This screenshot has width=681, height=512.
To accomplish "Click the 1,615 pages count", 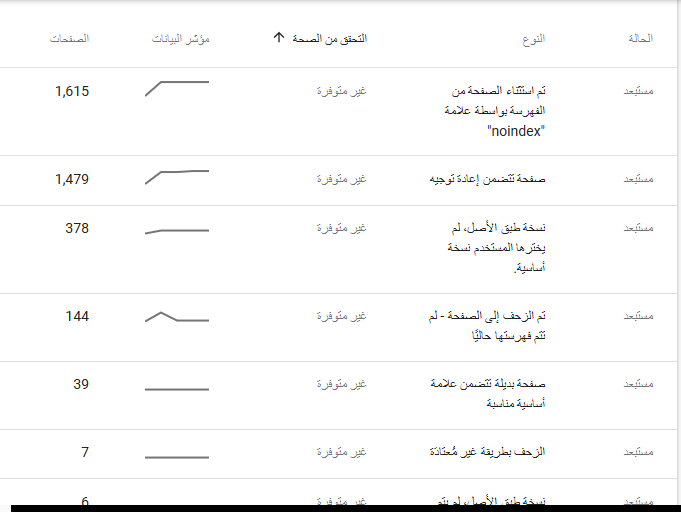I will [x=72, y=91].
